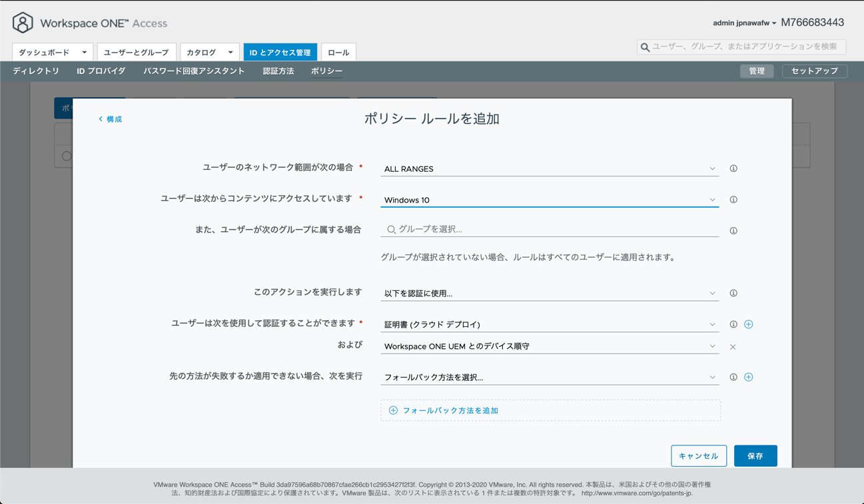The height and width of the screenshot is (504, 864).
Task: Open the 証明書 (クラウド デプロイ) dropdown
Action: pyautogui.click(x=550, y=324)
